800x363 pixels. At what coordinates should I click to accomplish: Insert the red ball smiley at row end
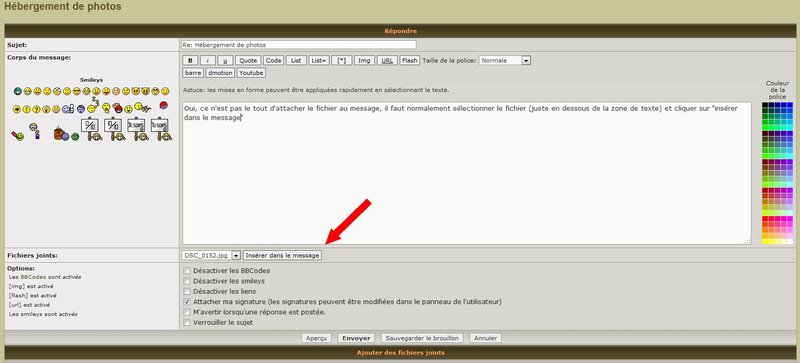[164, 105]
